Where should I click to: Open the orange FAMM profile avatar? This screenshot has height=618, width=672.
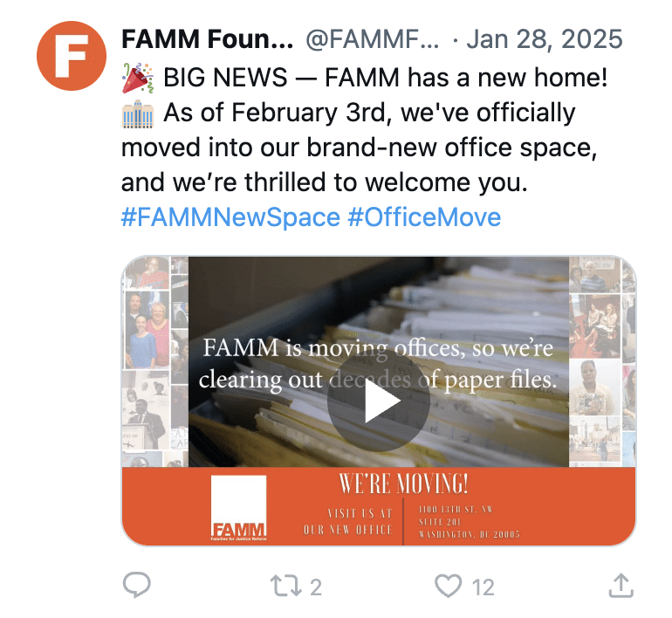72,56
